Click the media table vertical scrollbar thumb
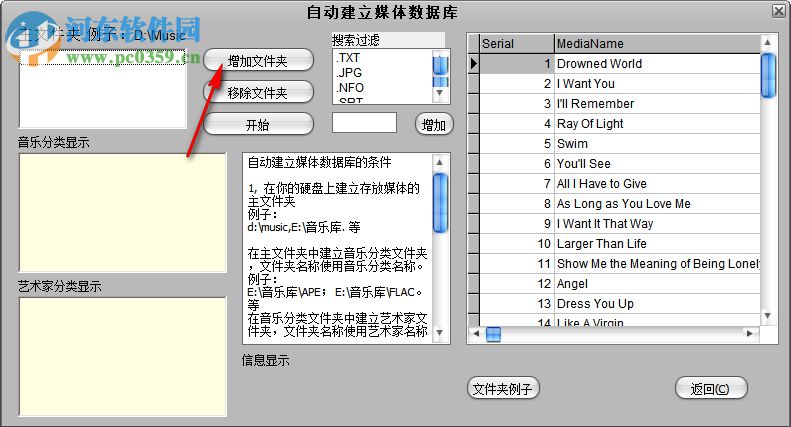 click(768, 75)
